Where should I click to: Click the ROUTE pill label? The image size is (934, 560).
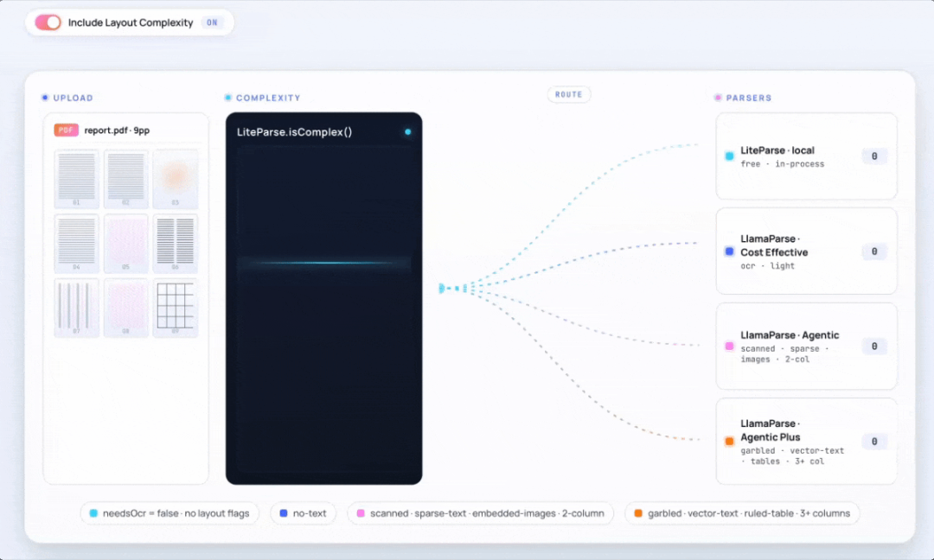click(x=569, y=94)
